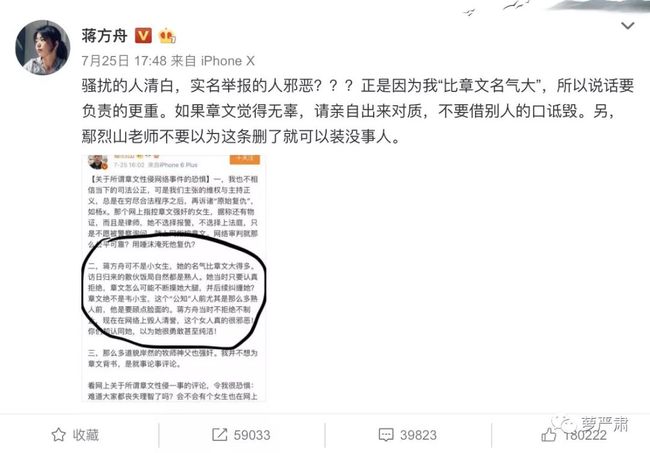
Task: Click the orange V verification badge
Action: [x=143, y=36]
